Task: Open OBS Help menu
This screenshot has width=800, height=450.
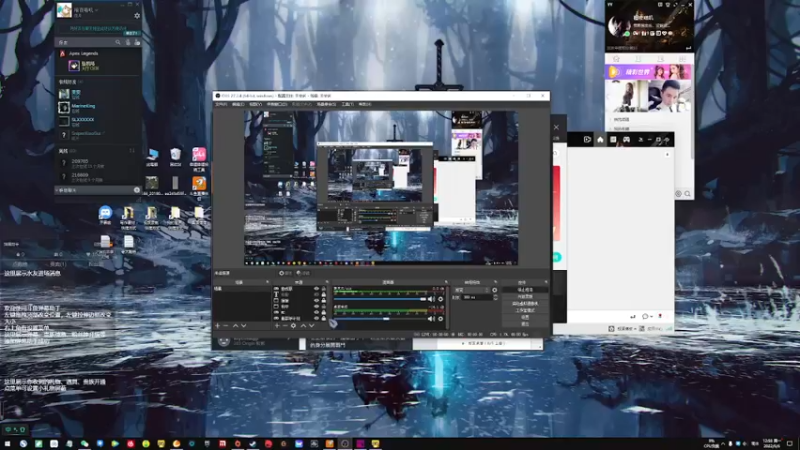Action: pyautogui.click(x=365, y=104)
